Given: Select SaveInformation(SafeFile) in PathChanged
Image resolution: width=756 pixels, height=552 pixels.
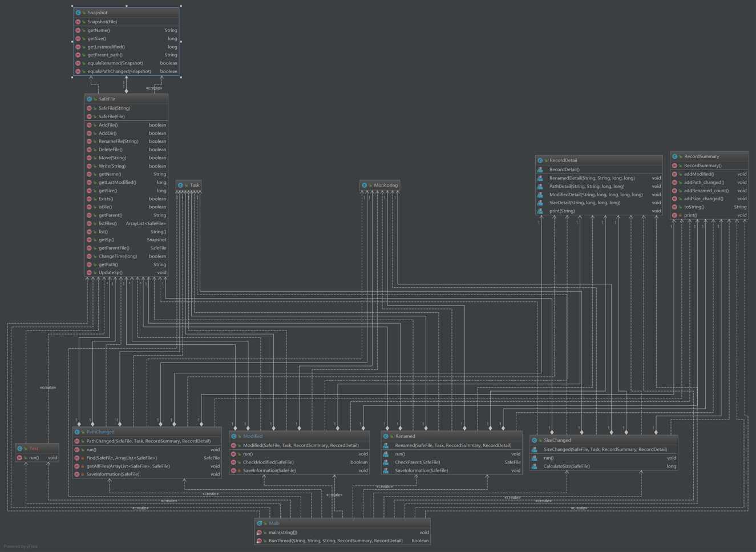Looking at the screenshot, I should click(147, 474).
